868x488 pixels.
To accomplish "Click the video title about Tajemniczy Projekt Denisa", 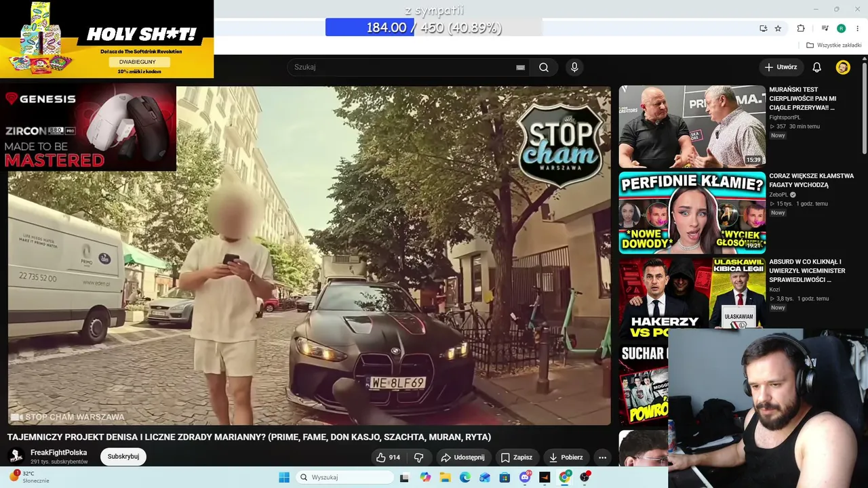I will [x=249, y=437].
